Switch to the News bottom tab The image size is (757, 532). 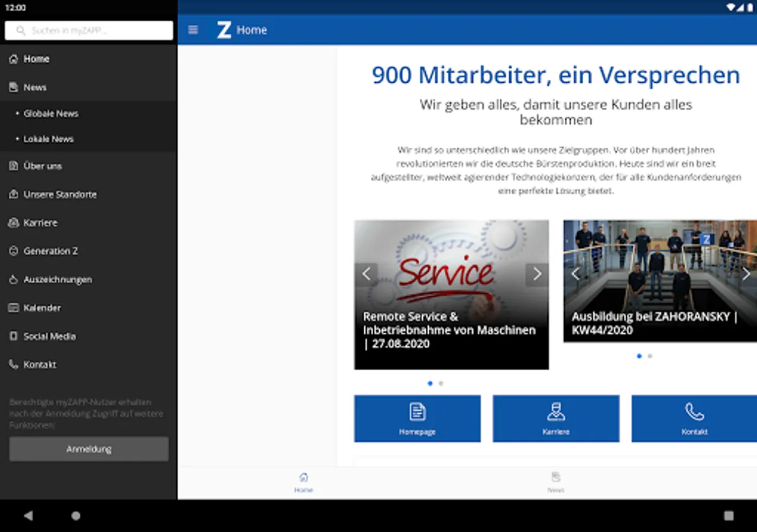[x=556, y=482]
